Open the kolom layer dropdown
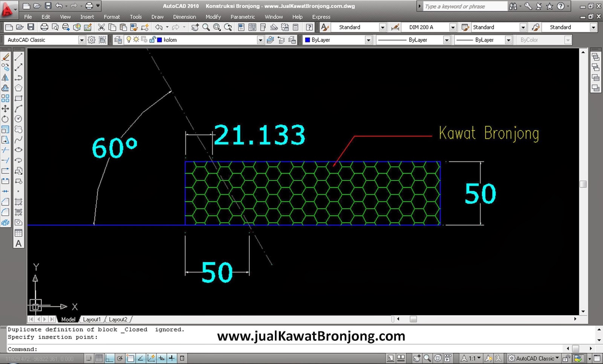 (260, 40)
